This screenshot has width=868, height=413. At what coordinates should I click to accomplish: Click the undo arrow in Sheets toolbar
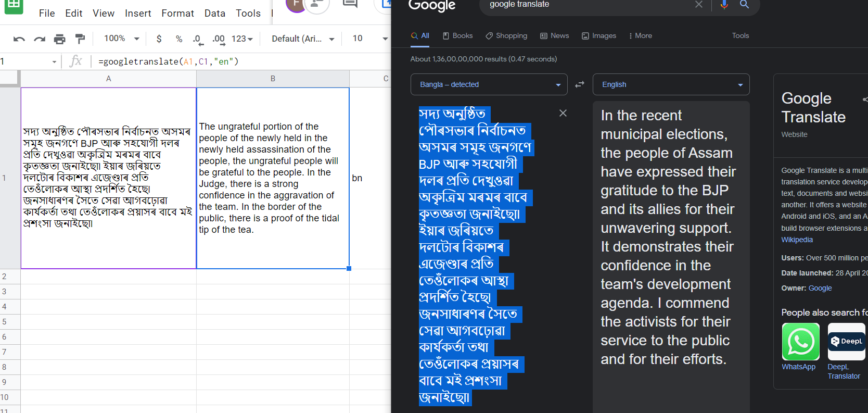pyautogui.click(x=19, y=39)
